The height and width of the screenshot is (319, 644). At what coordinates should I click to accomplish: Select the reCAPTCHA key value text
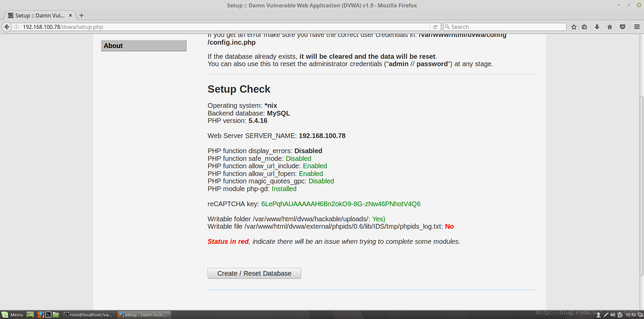point(341,204)
